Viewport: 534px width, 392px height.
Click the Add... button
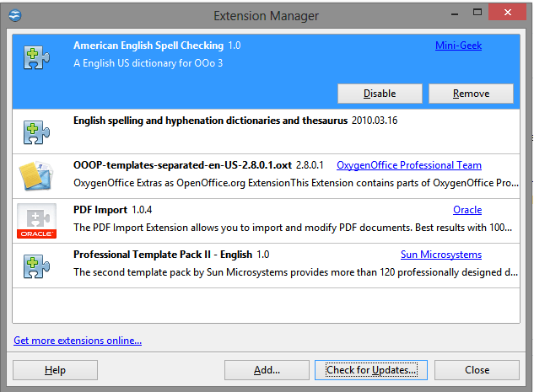267,370
